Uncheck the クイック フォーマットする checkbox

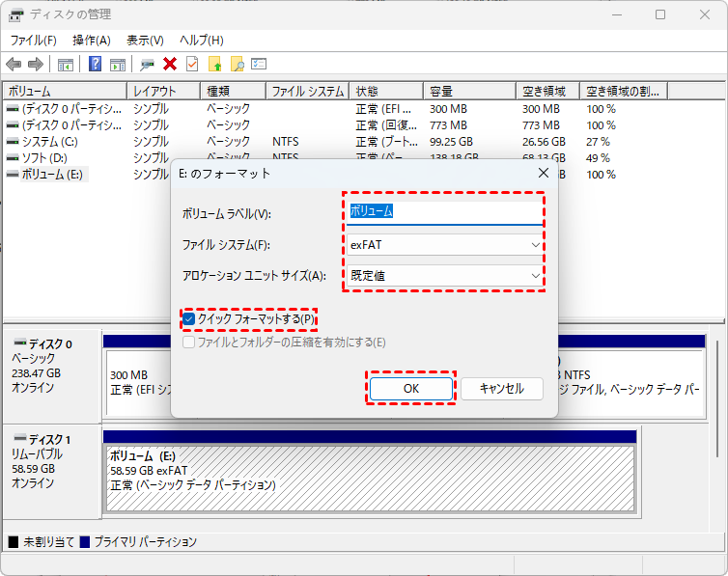pyautogui.click(x=189, y=319)
